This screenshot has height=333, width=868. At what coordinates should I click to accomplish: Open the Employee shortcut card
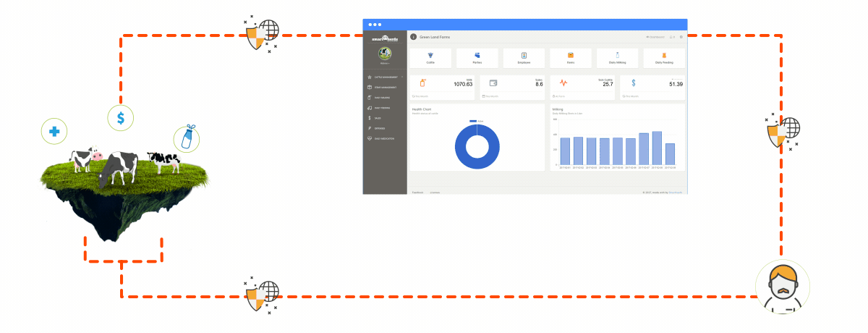click(x=524, y=58)
